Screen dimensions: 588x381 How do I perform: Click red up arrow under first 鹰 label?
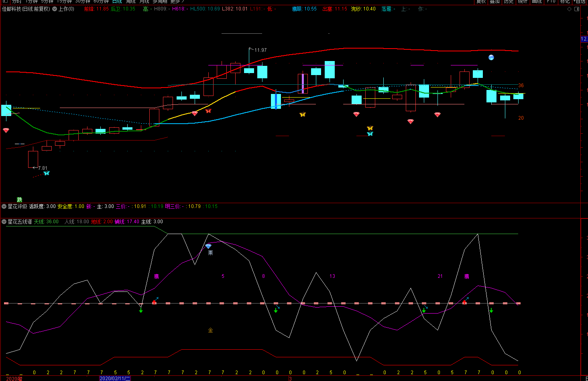click(x=155, y=302)
